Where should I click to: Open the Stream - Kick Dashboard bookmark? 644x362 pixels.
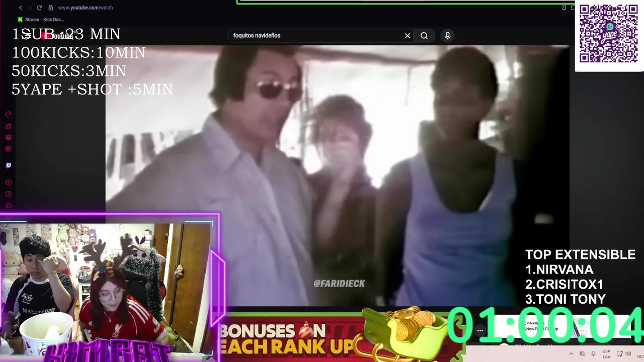tap(41, 20)
